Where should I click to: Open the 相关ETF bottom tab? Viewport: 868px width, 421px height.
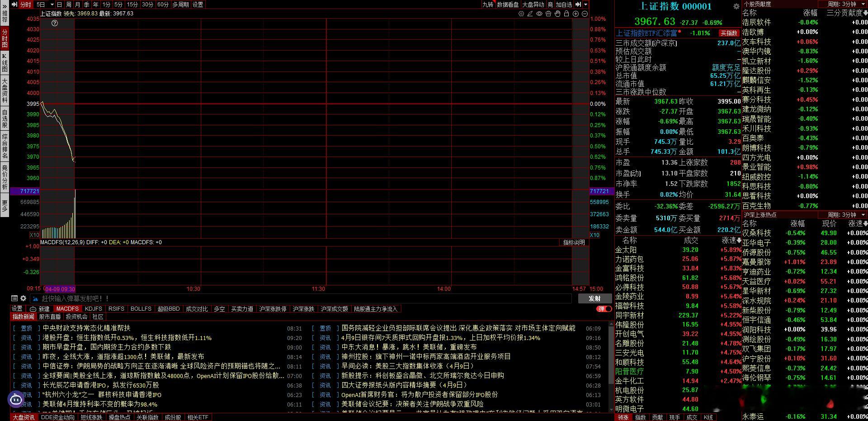[198, 417]
